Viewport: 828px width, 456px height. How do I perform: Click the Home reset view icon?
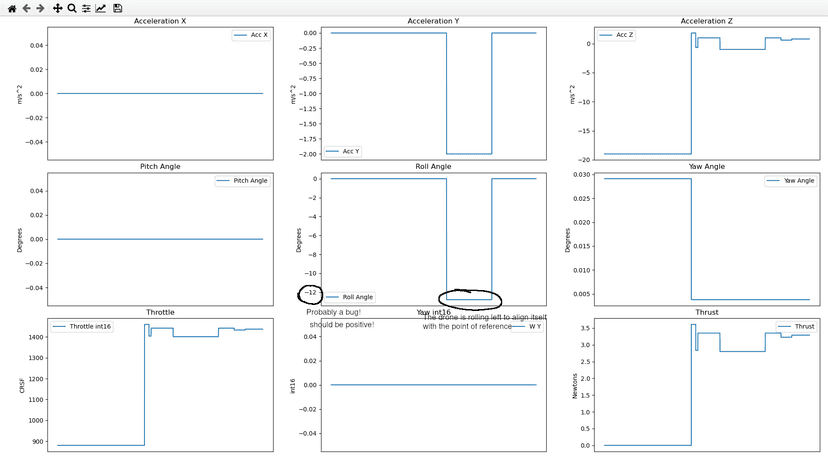11,8
